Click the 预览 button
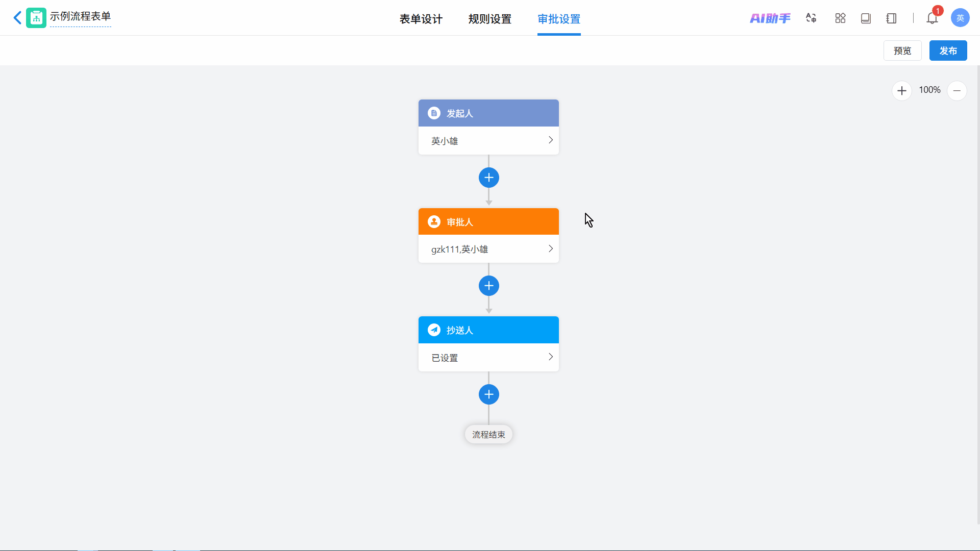Image resolution: width=980 pixels, height=551 pixels. [x=902, y=51]
